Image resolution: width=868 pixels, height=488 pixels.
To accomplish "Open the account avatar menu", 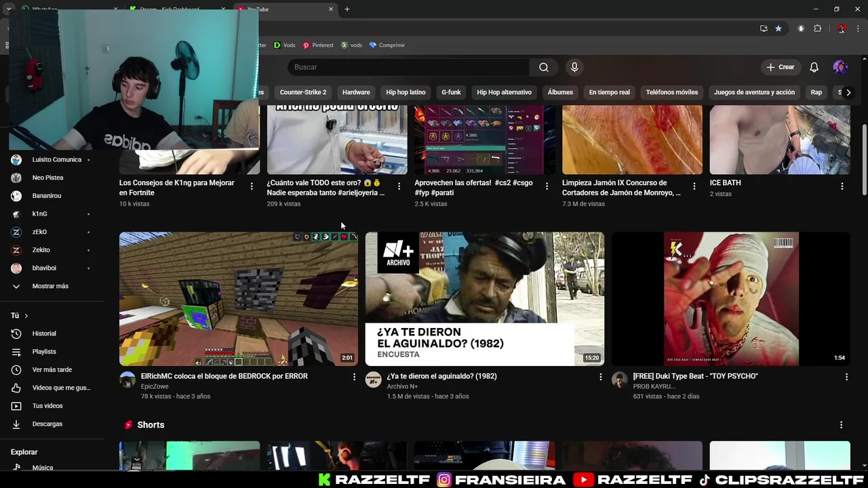I will (840, 67).
